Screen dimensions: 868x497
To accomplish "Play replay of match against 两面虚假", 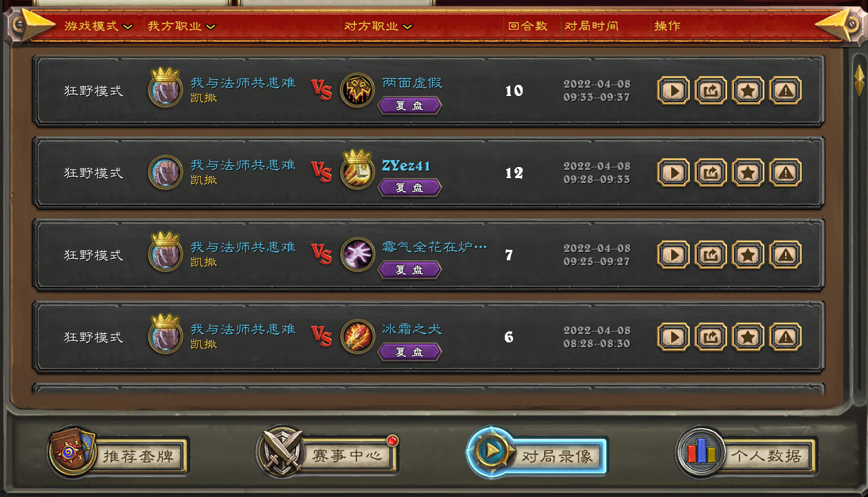I will (x=673, y=90).
